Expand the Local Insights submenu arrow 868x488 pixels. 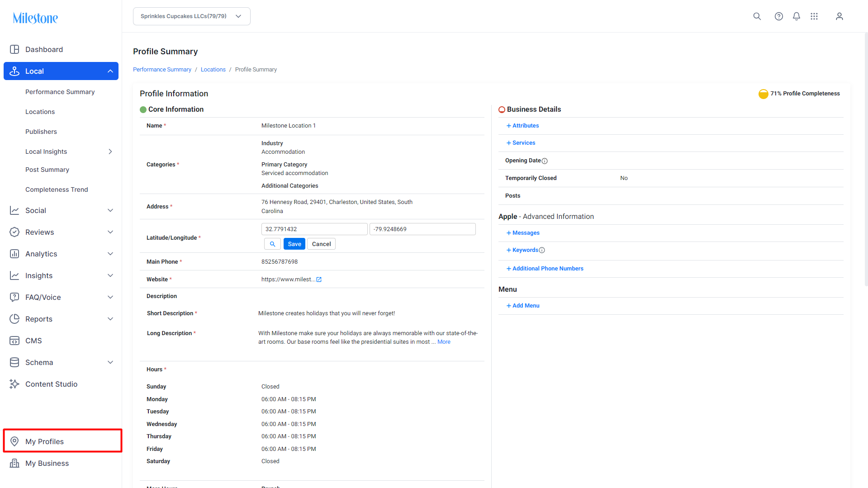(110, 152)
